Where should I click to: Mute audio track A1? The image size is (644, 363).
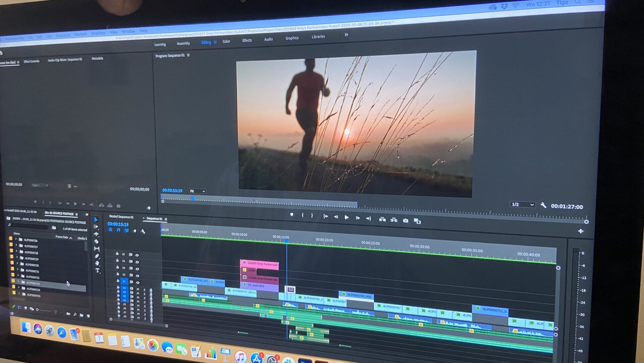[138, 289]
